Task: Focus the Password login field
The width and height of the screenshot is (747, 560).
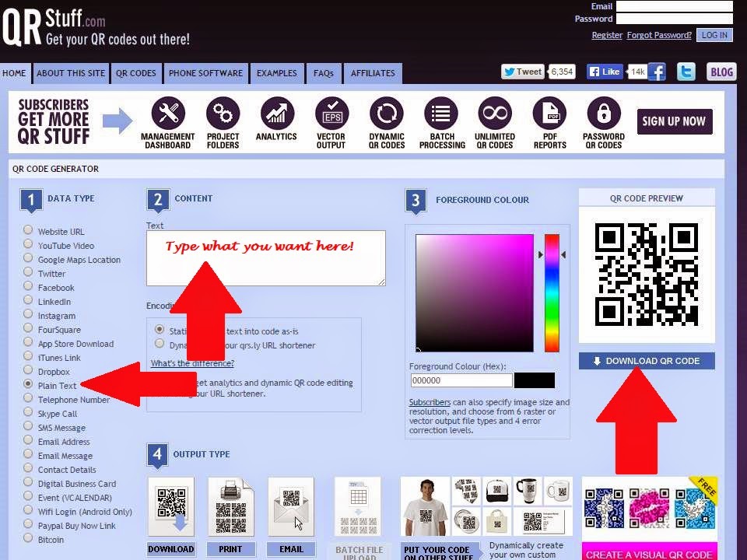Action: [x=674, y=19]
